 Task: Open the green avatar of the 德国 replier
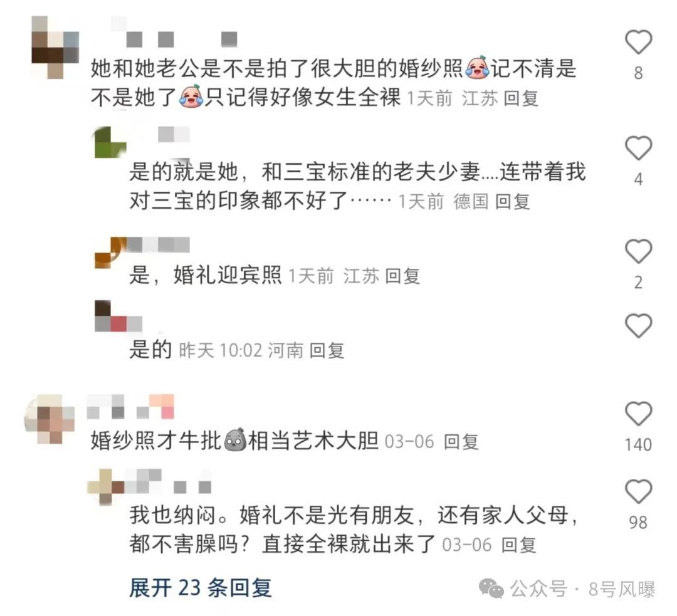coord(110,142)
